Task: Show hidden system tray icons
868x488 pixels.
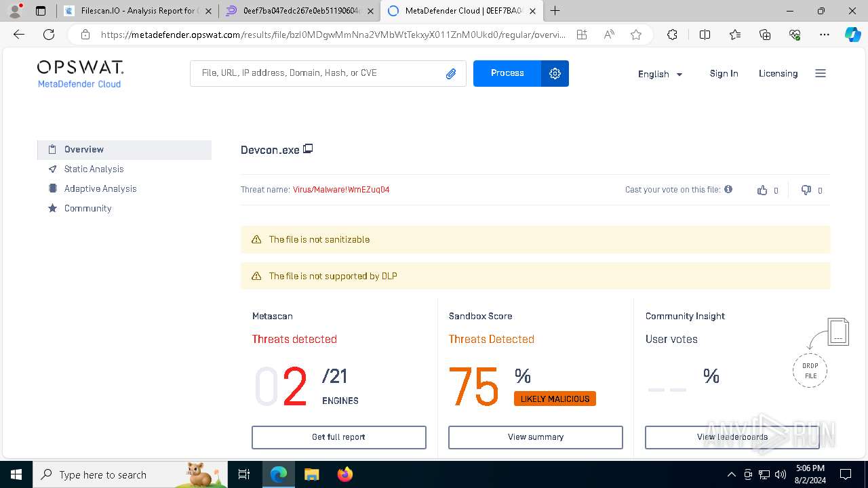Action: 731,474
